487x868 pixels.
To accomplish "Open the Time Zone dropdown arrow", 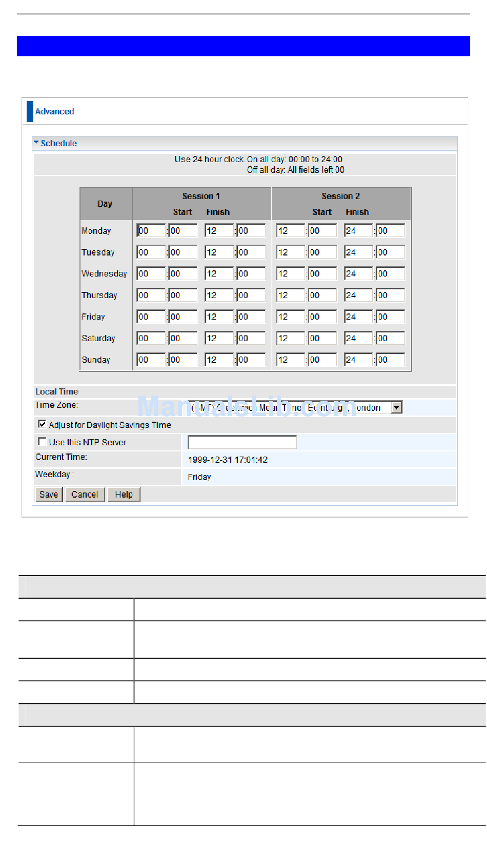I will [x=396, y=408].
